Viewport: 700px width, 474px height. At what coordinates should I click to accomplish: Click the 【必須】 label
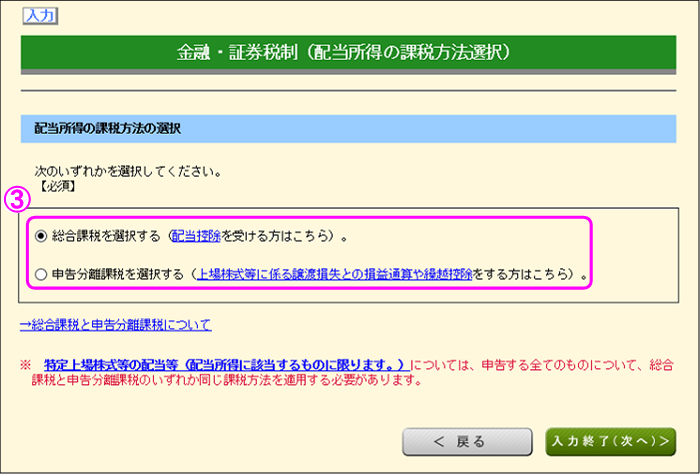pyautogui.click(x=58, y=187)
